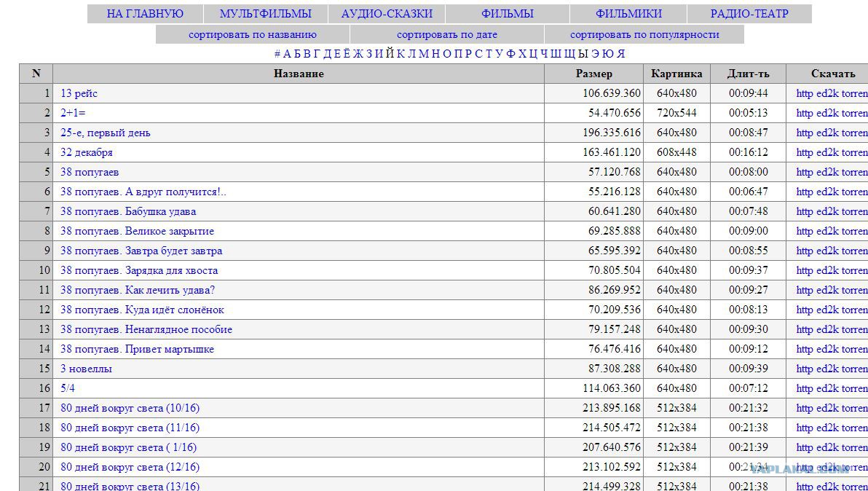The image size is (868, 491).
Task: Filter titles starting with letter Ф
Action: [x=511, y=54]
